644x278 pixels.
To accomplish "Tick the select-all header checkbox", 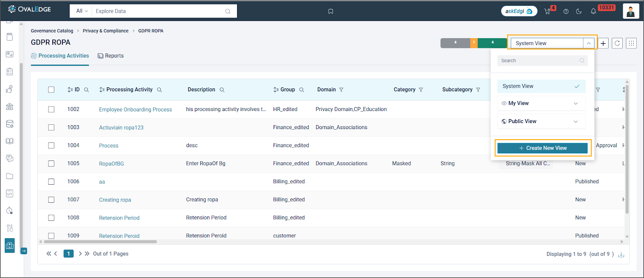I will (x=51, y=90).
